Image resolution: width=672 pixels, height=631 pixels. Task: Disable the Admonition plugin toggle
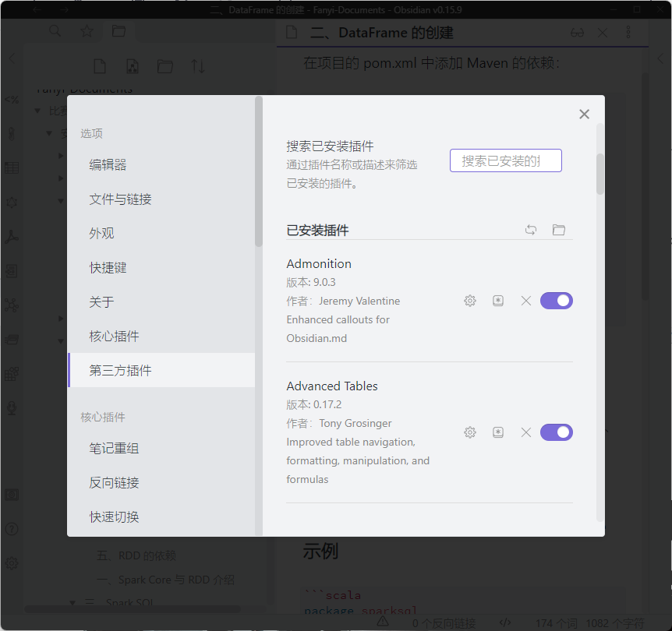tap(556, 301)
